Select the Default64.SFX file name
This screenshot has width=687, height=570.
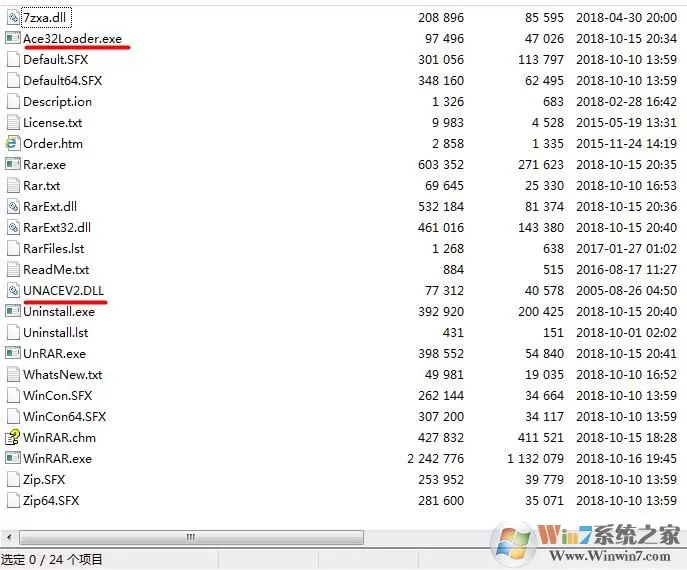pos(63,81)
